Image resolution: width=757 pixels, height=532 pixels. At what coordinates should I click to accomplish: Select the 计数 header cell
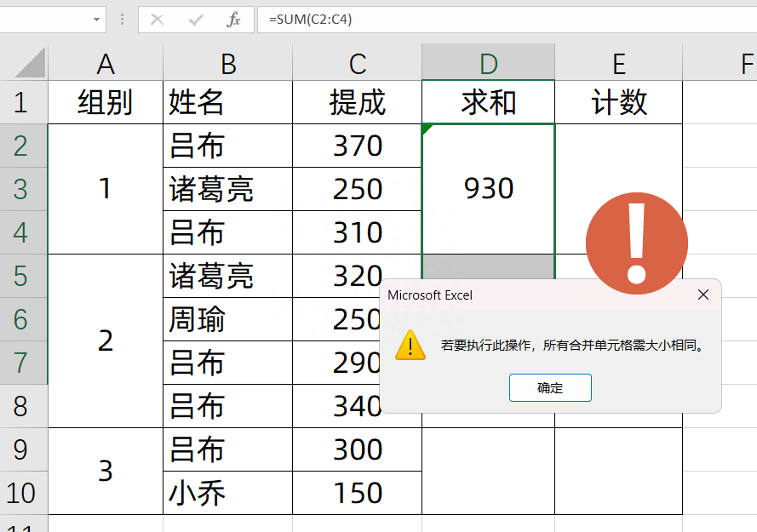pyautogui.click(x=618, y=102)
